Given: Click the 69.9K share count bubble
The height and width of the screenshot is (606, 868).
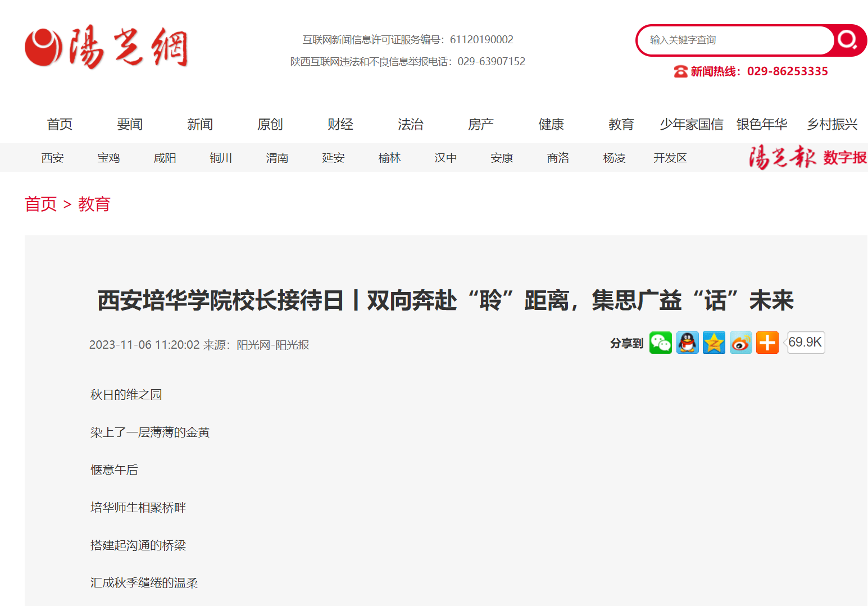Looking at the screenshot, I should [805, 343].
